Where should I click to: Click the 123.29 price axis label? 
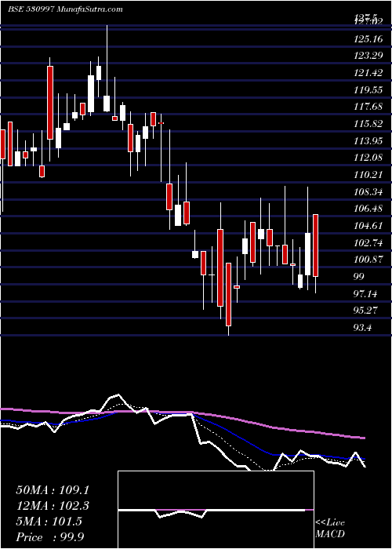(368, 56)
